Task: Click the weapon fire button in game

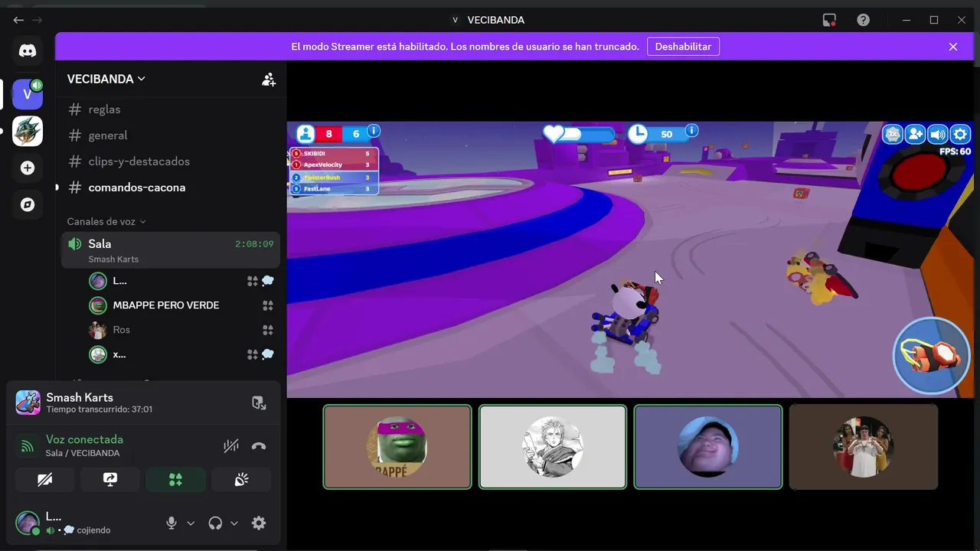Action: 931,356
